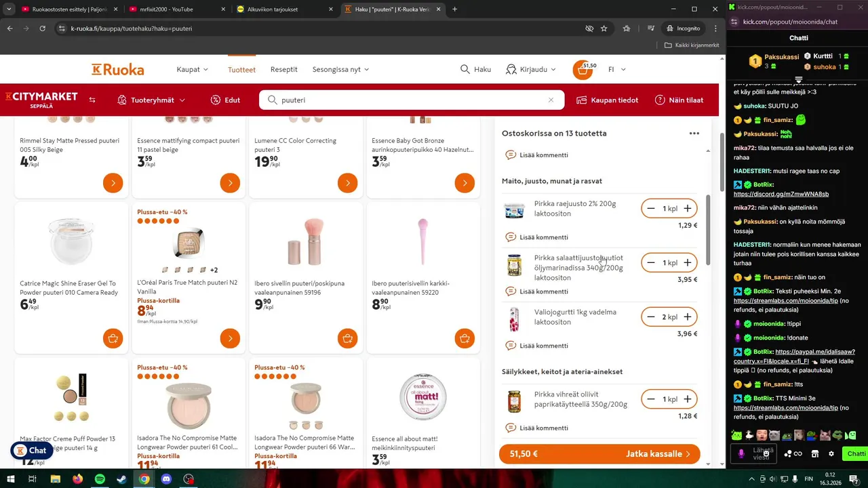This screenshot has height=488, width=868.
Task: Increase Valiojogurtti vadelma quantity
Action: (x=688, y=317)
